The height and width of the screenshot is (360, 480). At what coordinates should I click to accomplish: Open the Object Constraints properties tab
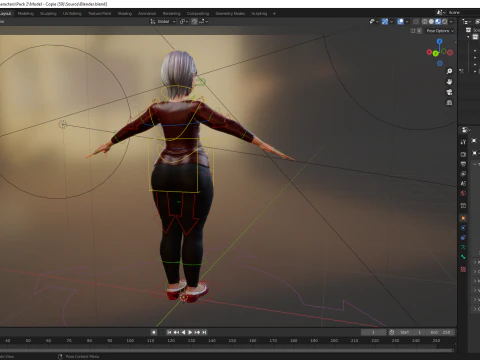click(463, 238)
